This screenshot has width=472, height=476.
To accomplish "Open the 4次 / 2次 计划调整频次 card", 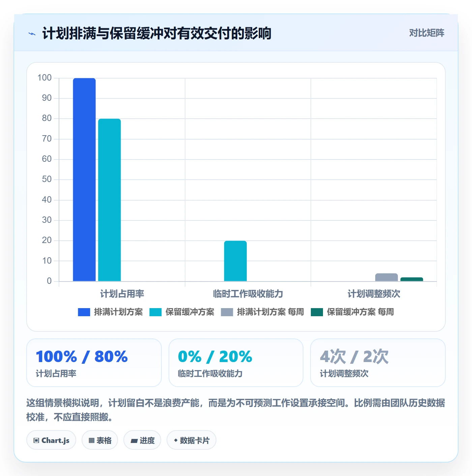I will pyautogui.click(x=378, y=363).
